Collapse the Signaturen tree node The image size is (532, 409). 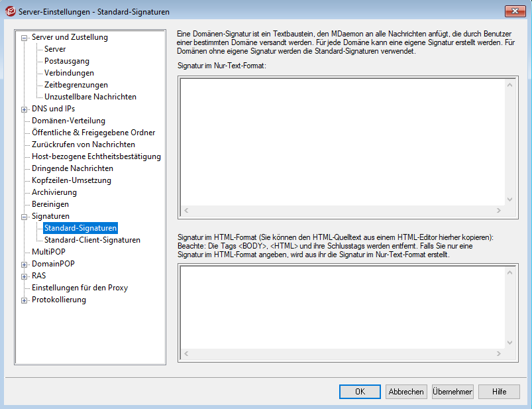click(x=25, y=217)
